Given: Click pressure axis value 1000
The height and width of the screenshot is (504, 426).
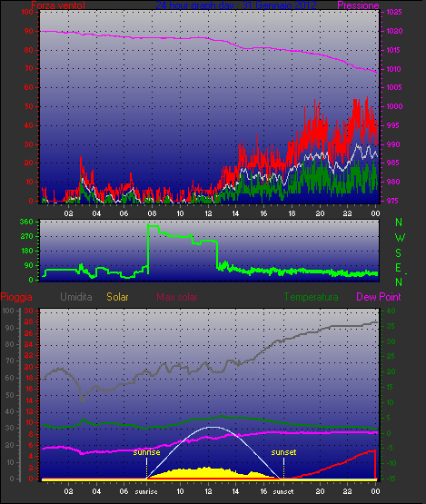Looking at the screenshot, I should [394, 106].
